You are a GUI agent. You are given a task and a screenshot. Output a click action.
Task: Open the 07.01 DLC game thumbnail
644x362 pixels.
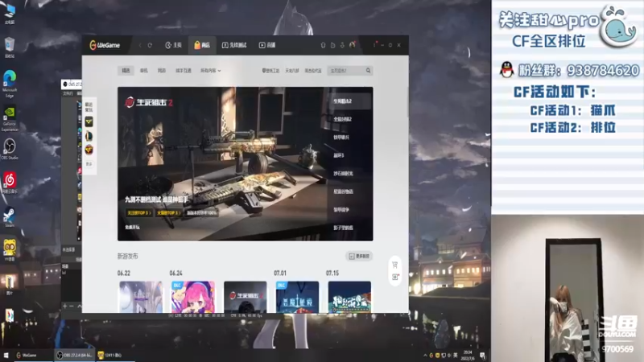(297, 297)
